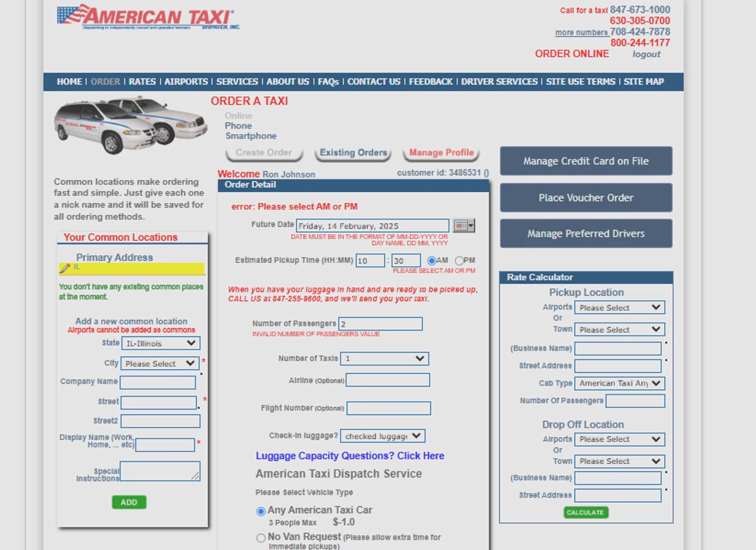The width and height of the screenshot is (756, 550).
Task: Open the State dropdown showing IL-Illinois
Action: [x=161, y=343]
